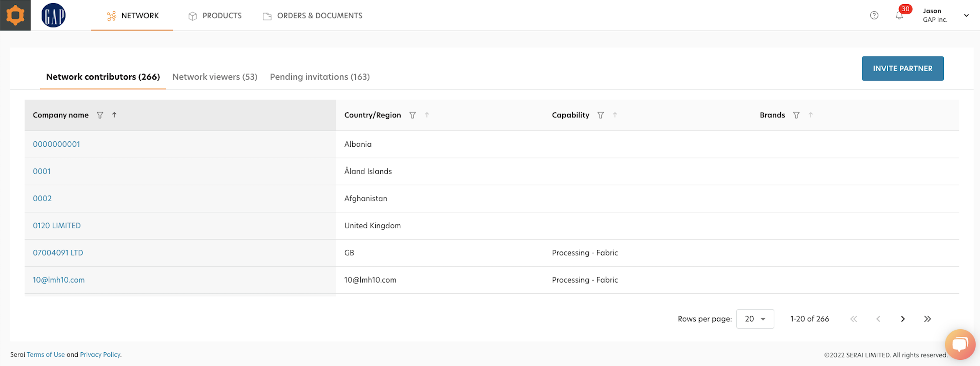The height and width of the screenshot is (366, 980).
Task: Open the NETWORK navigation tab
Action: (132, 16)
